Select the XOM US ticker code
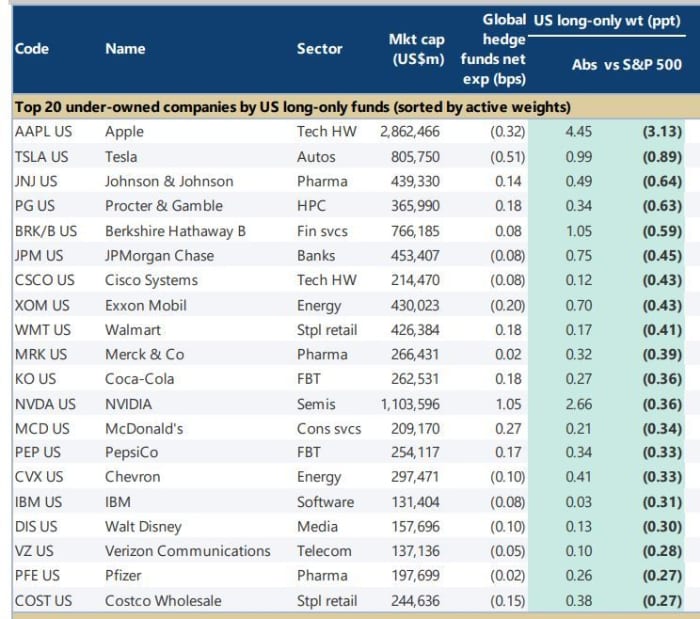Screen dimensions: 700x619 tap(42, 306)
